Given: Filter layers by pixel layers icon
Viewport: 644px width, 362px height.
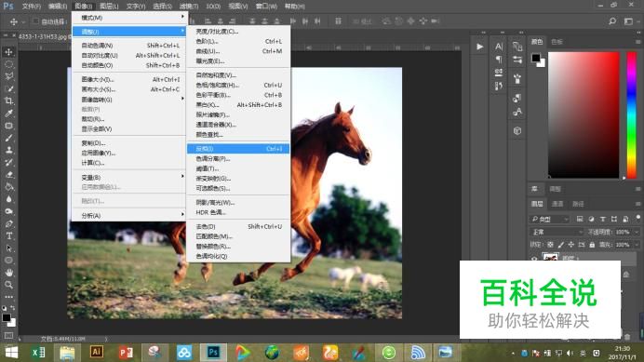Looking at the screenshot, I should pos(580,219).
